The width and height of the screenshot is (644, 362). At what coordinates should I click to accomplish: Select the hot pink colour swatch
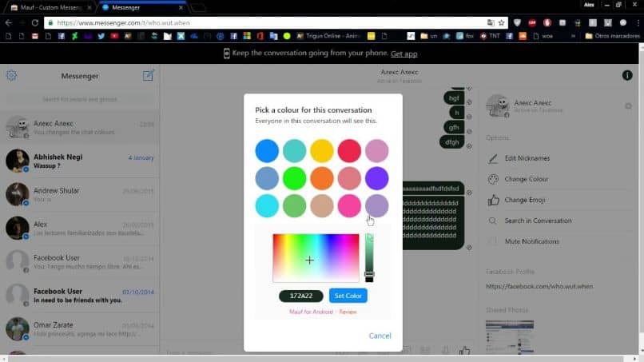(x=349, y=206)
